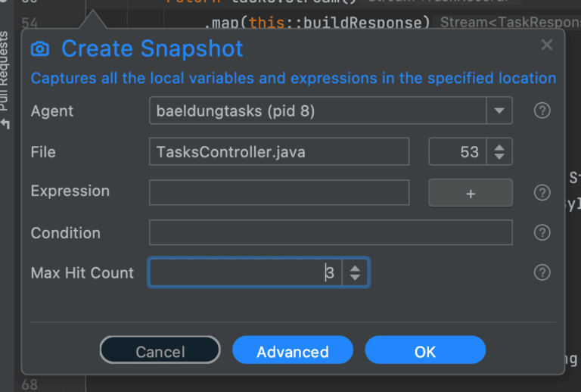Confirm snapshot with OK button
The image size is (581, 392).
point(424,351)
